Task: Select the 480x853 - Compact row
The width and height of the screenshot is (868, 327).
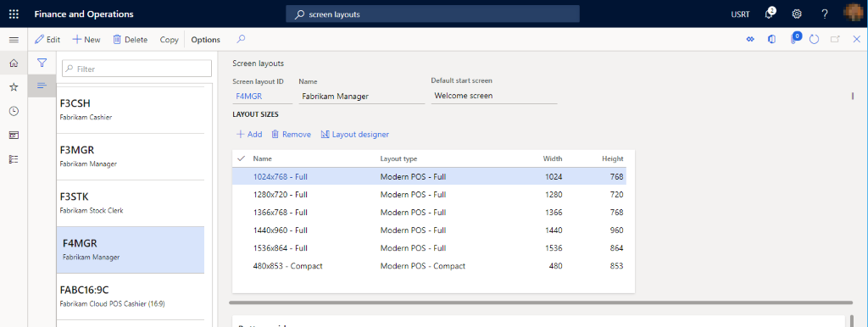Action: coord(430,266)
